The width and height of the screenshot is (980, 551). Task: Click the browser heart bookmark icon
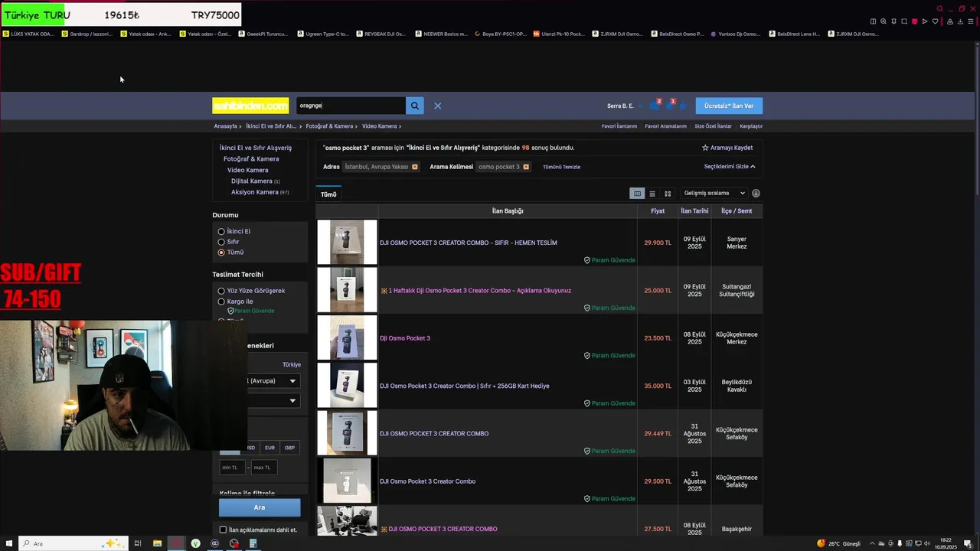click(x=935, y=21)
